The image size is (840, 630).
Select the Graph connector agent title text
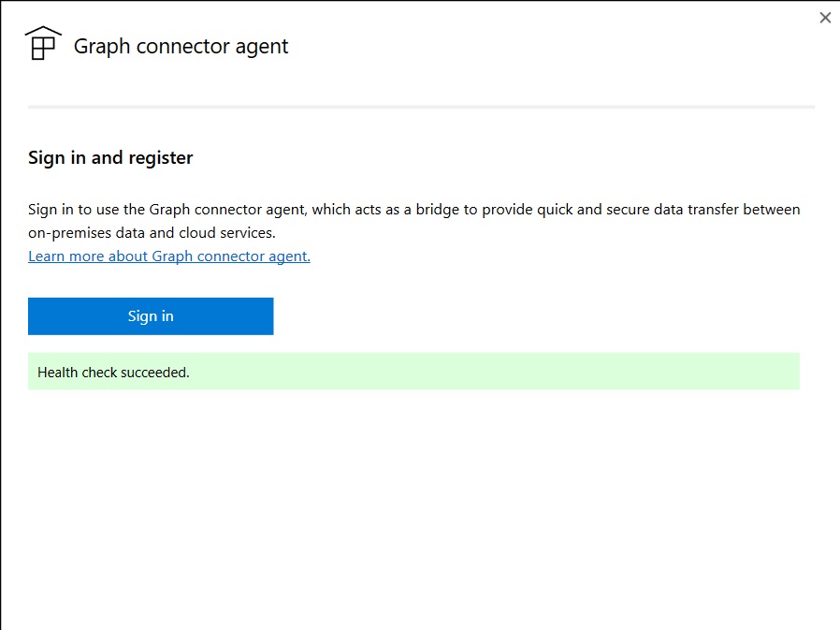click(182, 46)
